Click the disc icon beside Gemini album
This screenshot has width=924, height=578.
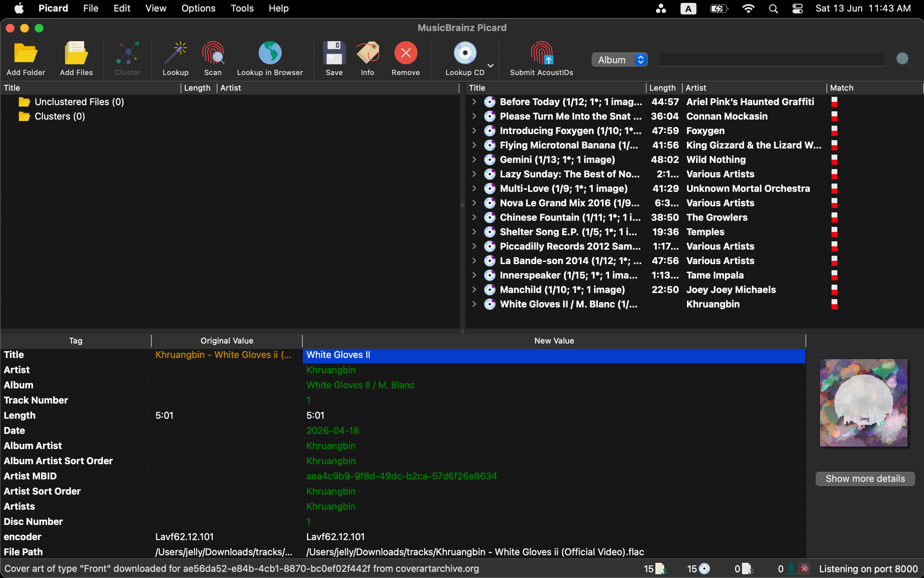(x=489, y=159)
